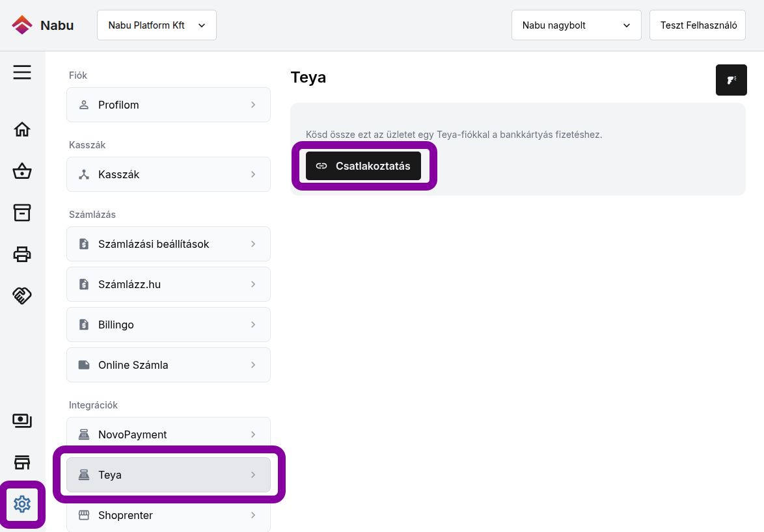Click the Teszt Felhasználó user button
This screenshot has width=764, height=532.
697,25
